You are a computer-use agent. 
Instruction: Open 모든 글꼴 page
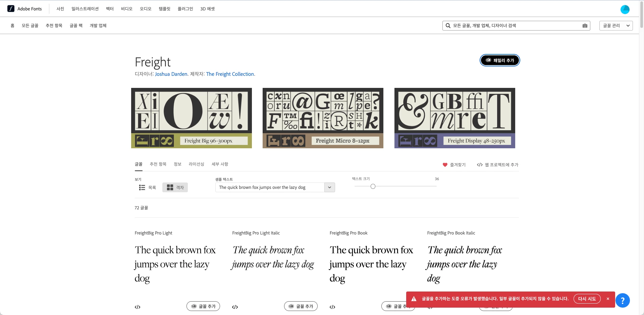pyautogui.click(x=30, y=25)
